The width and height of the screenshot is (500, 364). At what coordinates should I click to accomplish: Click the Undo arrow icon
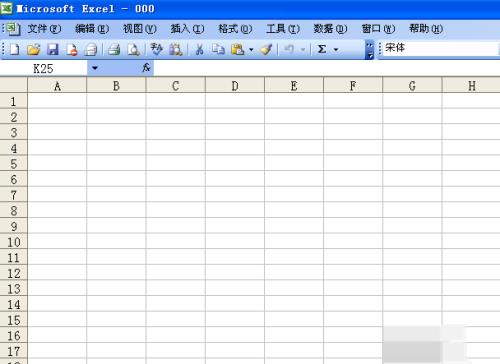(x=289, y=50)
